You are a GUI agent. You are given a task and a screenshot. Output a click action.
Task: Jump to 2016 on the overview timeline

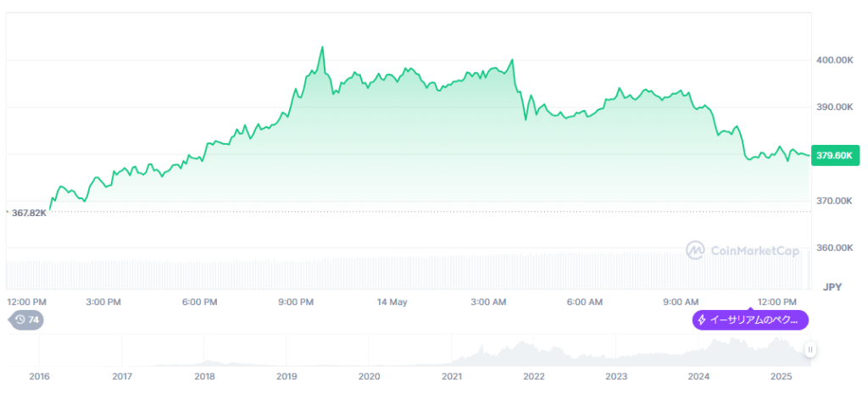coord(39,375)
